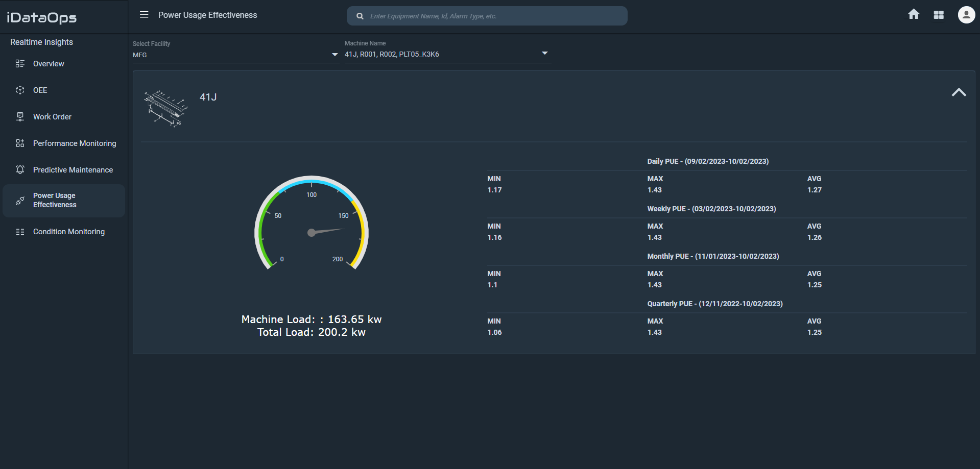
Task: Click the user profile avatar icon
Action: [x=966, y=14]
